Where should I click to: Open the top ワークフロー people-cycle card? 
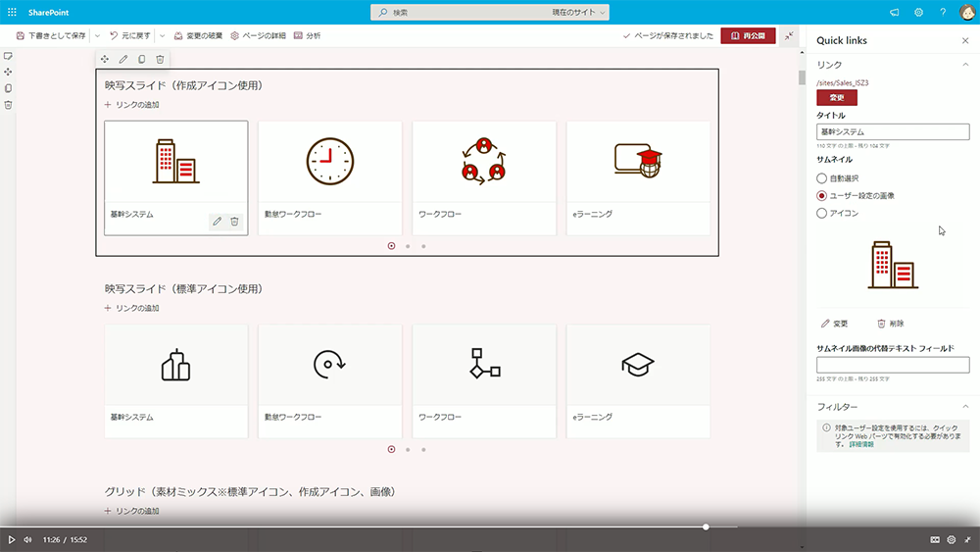[x=484, y=178]
